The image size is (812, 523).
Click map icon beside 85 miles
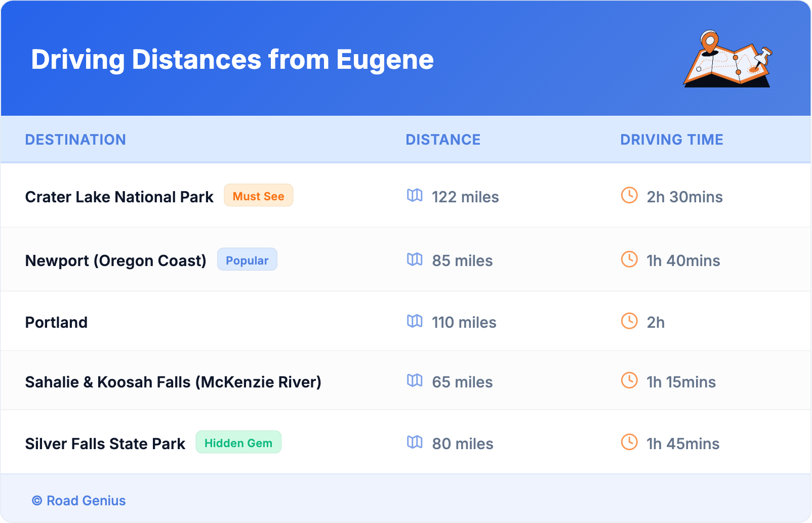[x=415, y=259]
